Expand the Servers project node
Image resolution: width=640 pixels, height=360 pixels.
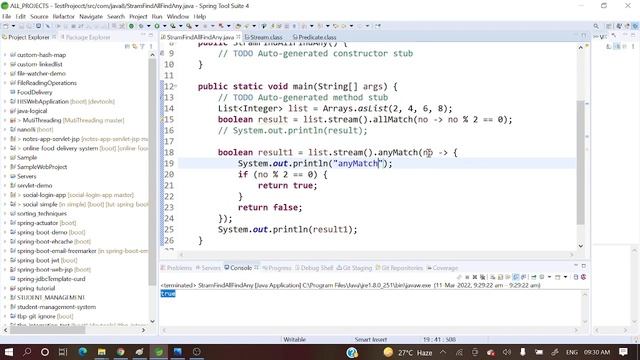click(x=5, y=176)
